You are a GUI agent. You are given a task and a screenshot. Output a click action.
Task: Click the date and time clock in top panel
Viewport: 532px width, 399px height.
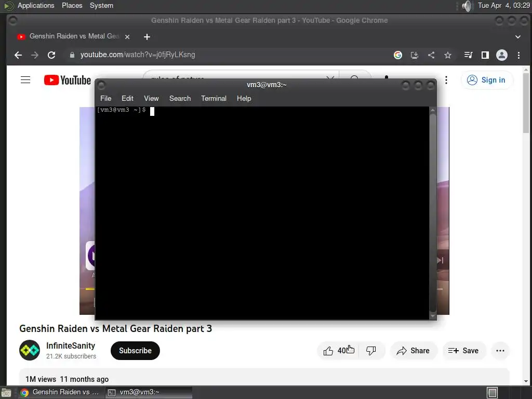(503, 5)
